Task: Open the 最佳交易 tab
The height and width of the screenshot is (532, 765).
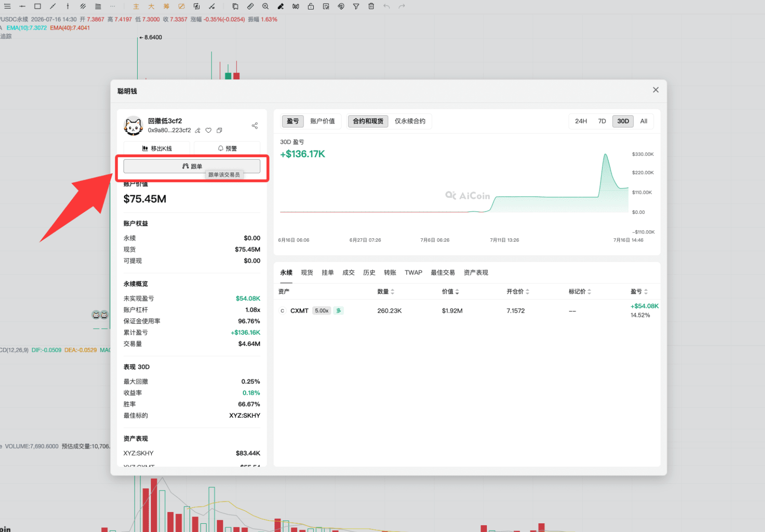Action: pyautogui.click(x=443, y=273)
